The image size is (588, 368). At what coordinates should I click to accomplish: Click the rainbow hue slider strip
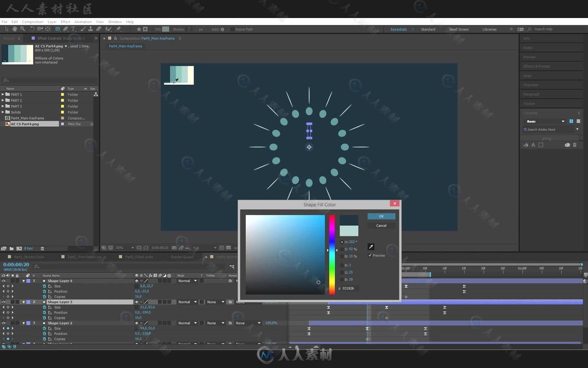[332, 254]
